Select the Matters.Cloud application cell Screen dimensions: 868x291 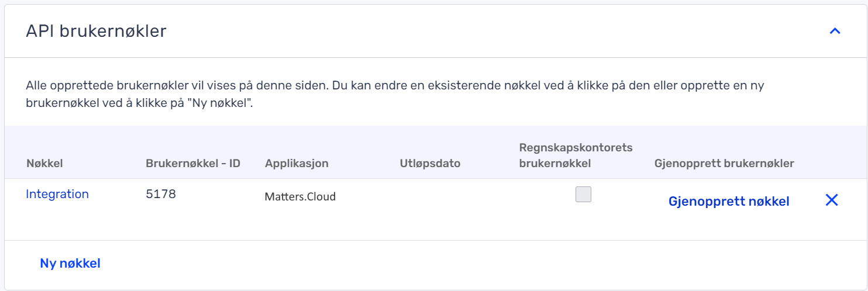tap(301, 197)
